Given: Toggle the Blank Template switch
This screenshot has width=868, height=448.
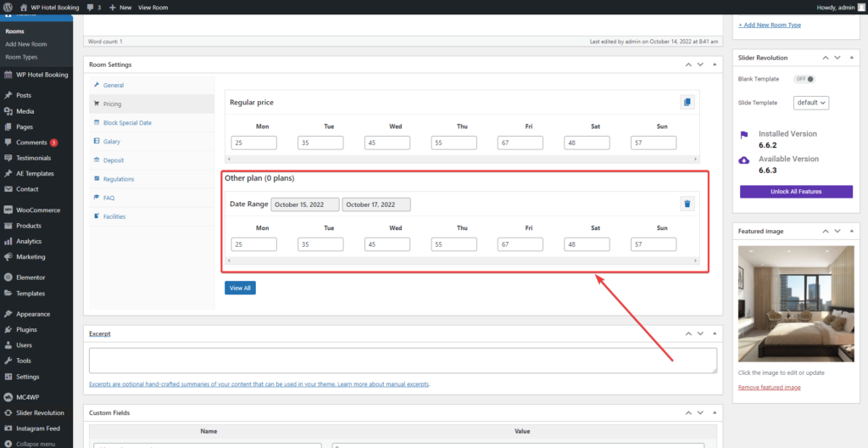Looking at the screenshot, I should click(x=804, y=79).
